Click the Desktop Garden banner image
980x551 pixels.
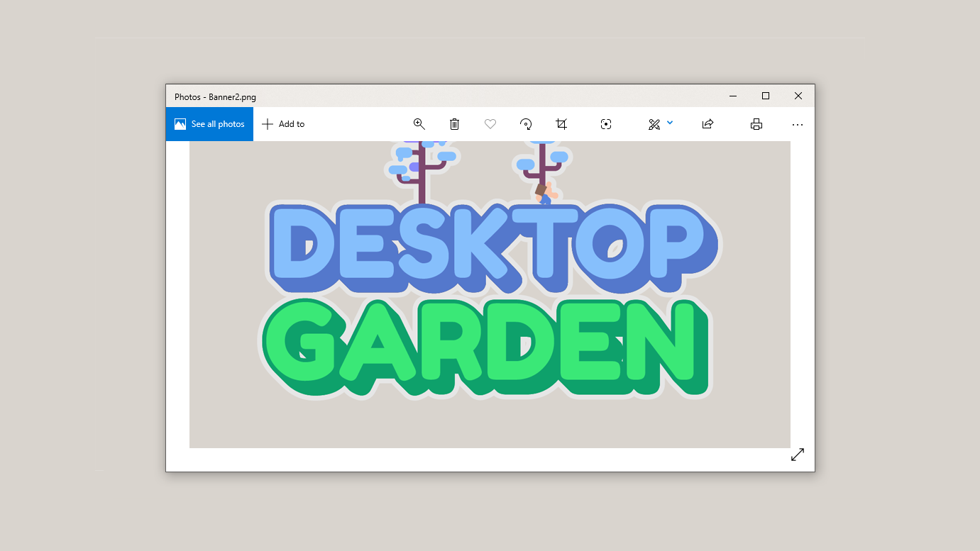point(490,294)
